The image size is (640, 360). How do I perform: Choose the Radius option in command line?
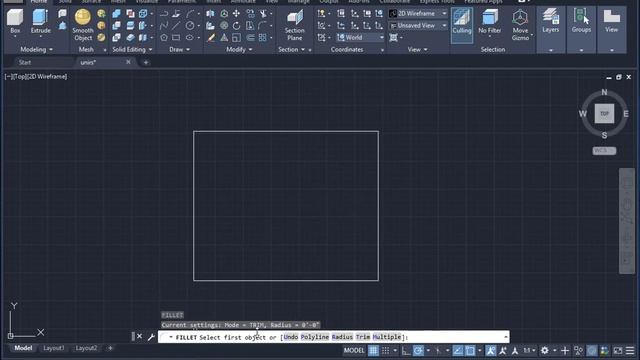coord(342,337)
